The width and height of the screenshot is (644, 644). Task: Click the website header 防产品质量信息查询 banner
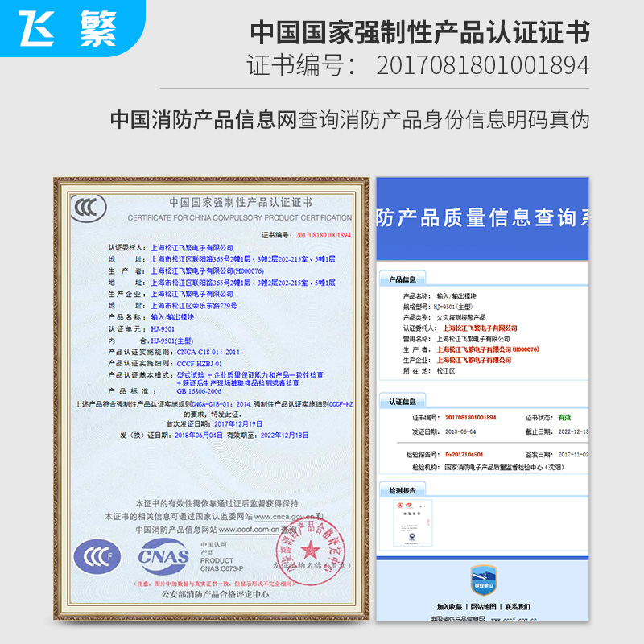[482, 217]
